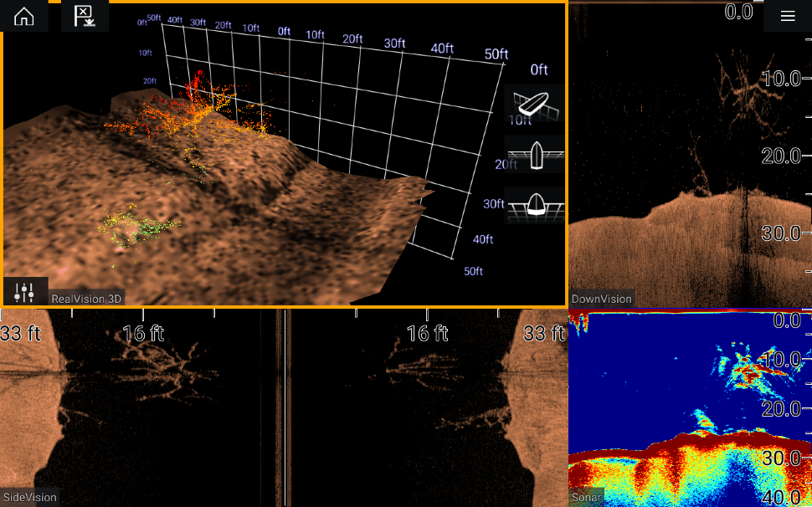Open the image adjustment sliders icon
The height and width of the screenshot is (507, 812).
(x=25, y=292)
